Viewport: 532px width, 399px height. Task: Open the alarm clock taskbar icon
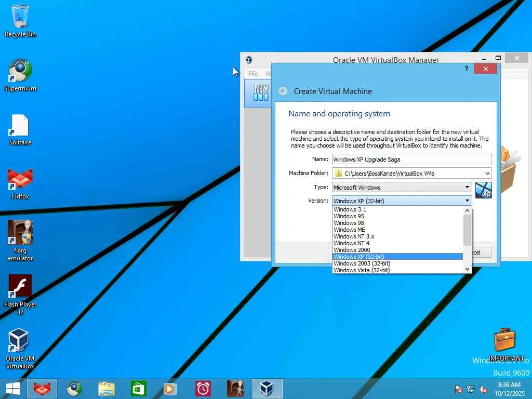pos(203,389)
